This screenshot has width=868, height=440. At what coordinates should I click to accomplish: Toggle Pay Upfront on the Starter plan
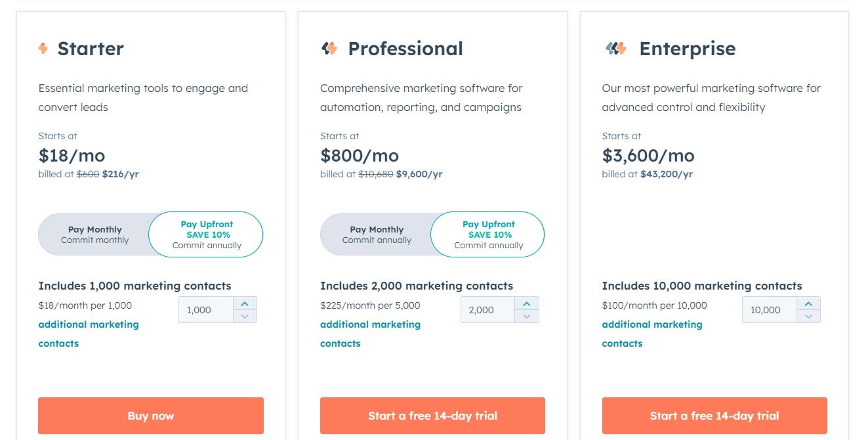[207, 234]
